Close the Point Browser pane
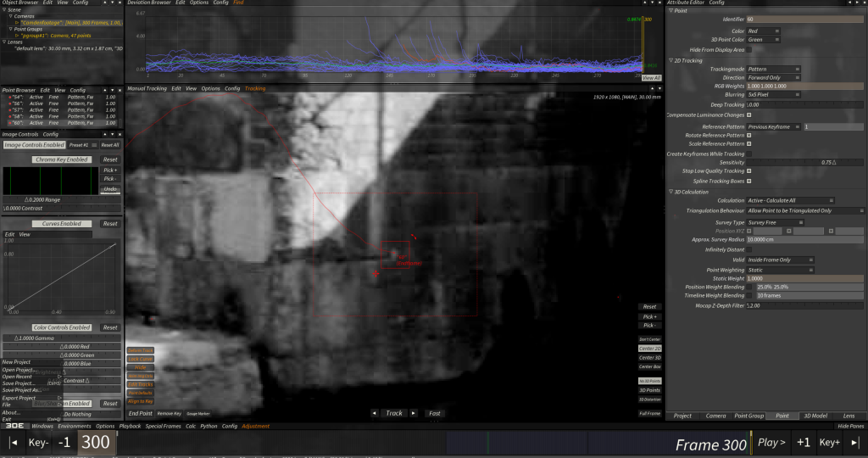The image size is (868, 458). click(x=120, y=90)
